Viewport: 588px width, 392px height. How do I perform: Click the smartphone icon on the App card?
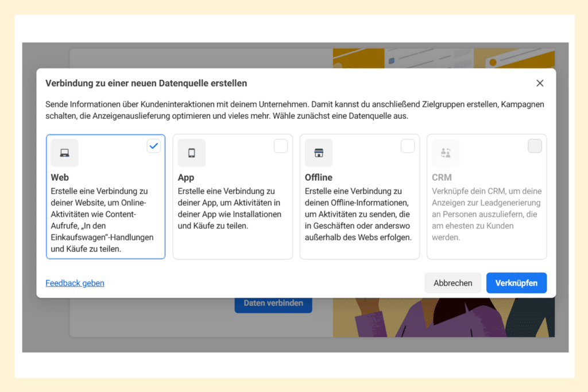tap(191, 152)
